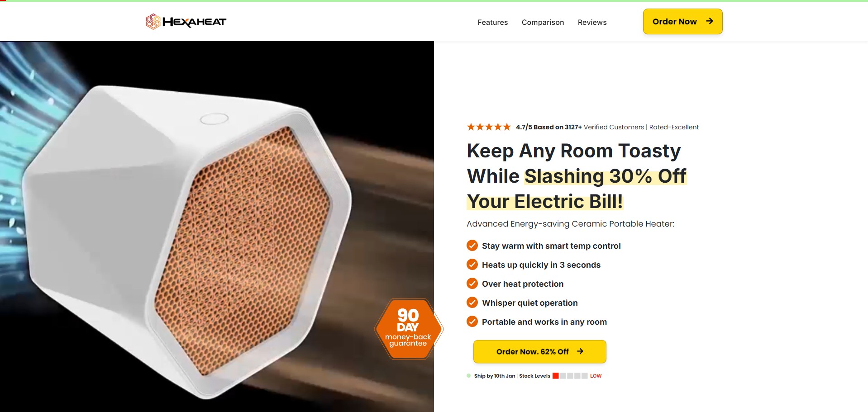
Task: Open the Reviews nav link
Action: [592, 22]
